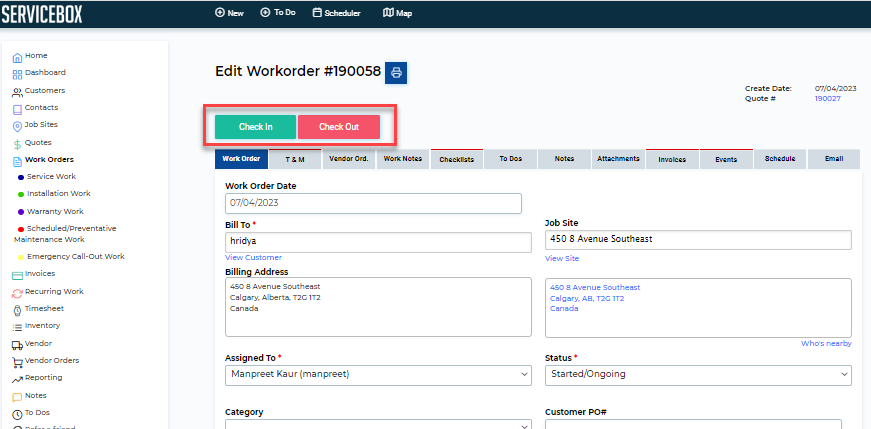Click the Inventory list icon
The width and height of the screenshot is (871, 429).
pos(17,327)
